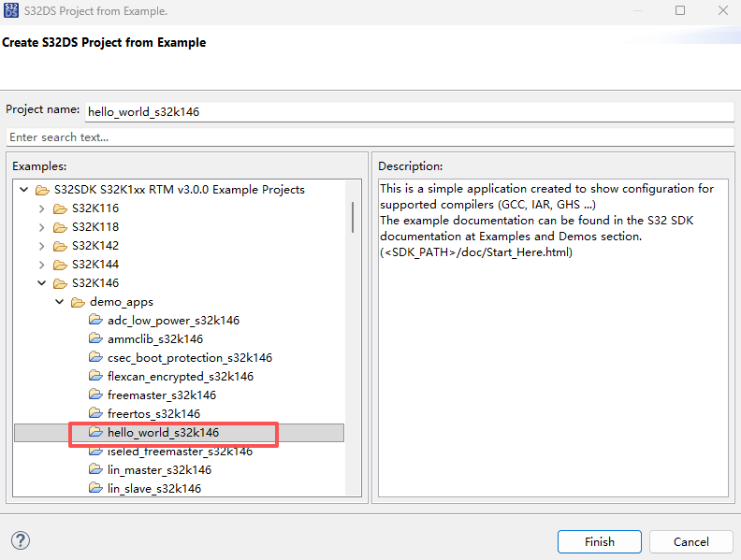Select S32SDK S32K1xx RTM v3.0.0 Example Projects
This screenshot has height=560, width=741.
(180, 190)
